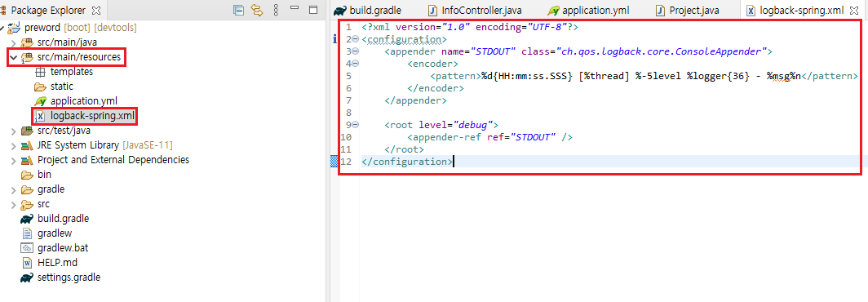The width and height of the screenshot is (868, 302).
Task: Select JRE System Library [JavaSE-11]
Action: 104,145
